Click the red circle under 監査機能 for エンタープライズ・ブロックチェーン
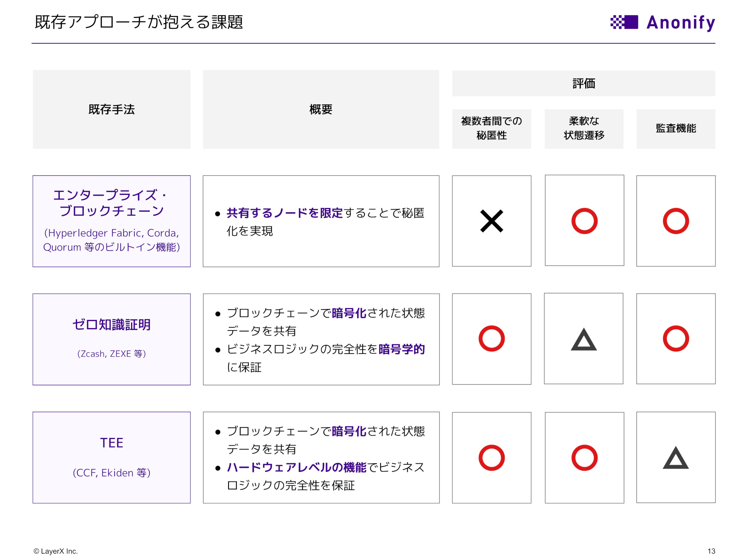The height and width of the screenshot is (560, 747). click(x=676, y=221)
